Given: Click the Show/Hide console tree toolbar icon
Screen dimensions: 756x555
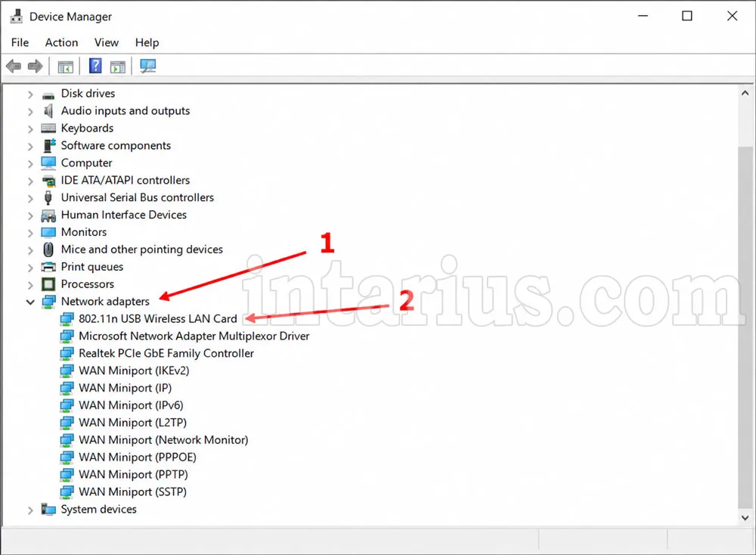Looking at the screenshot, I should point(66,67).
